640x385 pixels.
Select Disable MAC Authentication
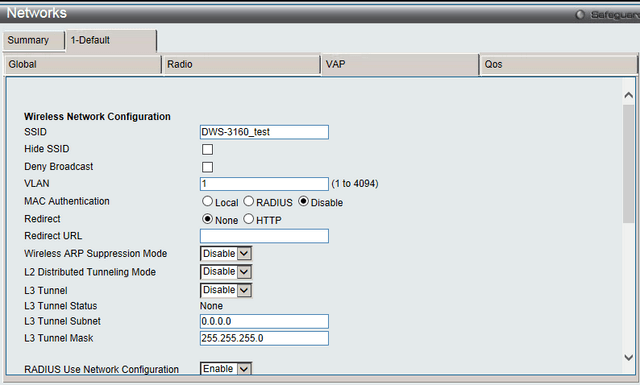tap(303, 201)
